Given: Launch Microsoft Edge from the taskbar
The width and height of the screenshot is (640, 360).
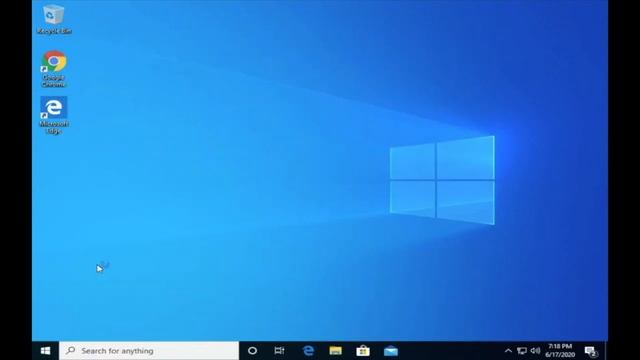Looking at the screenshot, I should pyautogui.click(x=308, y=351).
